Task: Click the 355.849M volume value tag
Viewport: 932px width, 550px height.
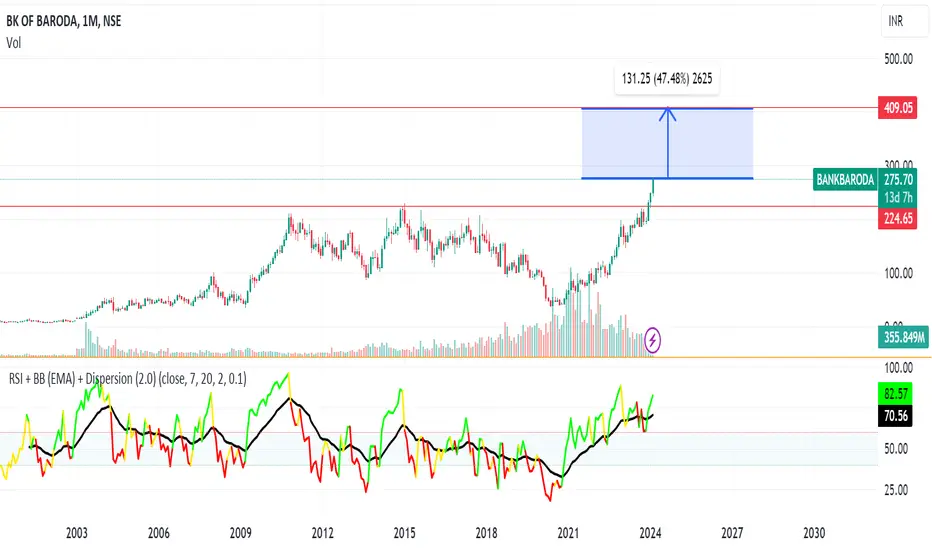Action: (904, 338)
